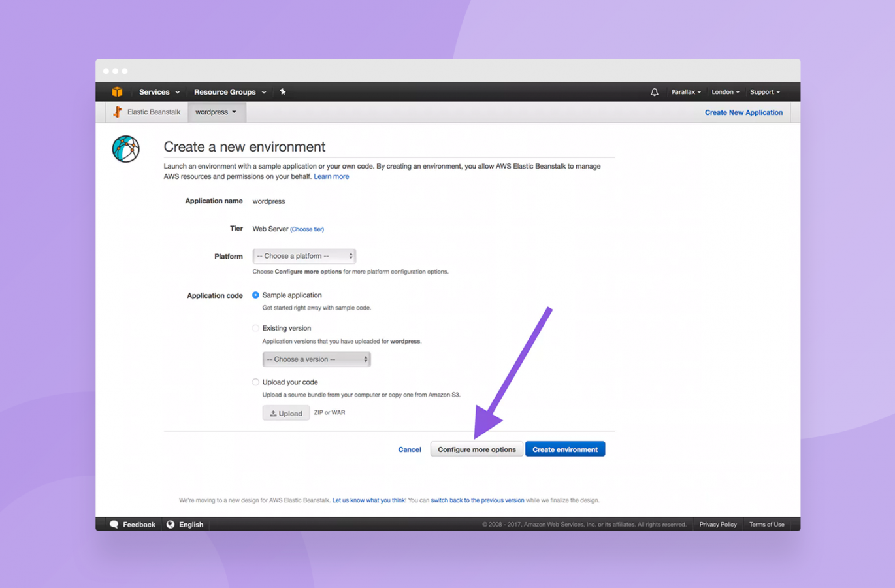Click the pin shortcut icon in navbar
The width and height of the screenshot is (895, 588).
(x=283, y=92)
